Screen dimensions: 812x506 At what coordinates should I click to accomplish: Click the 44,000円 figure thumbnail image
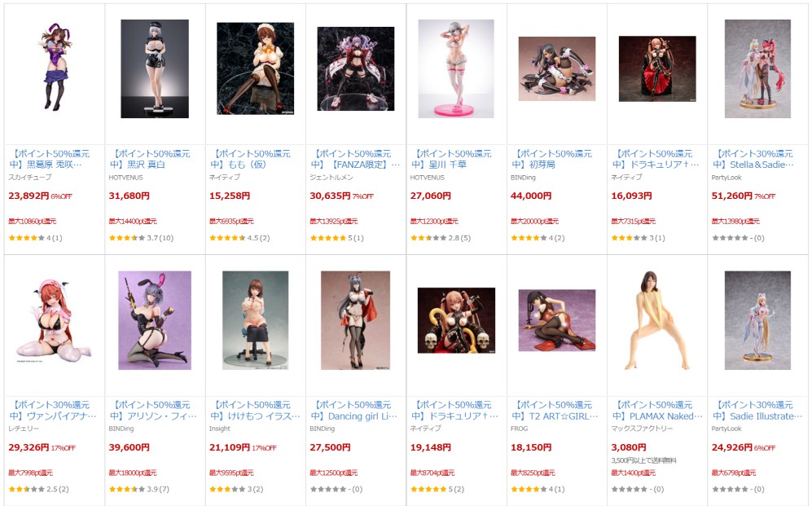[x=557, y=69]
